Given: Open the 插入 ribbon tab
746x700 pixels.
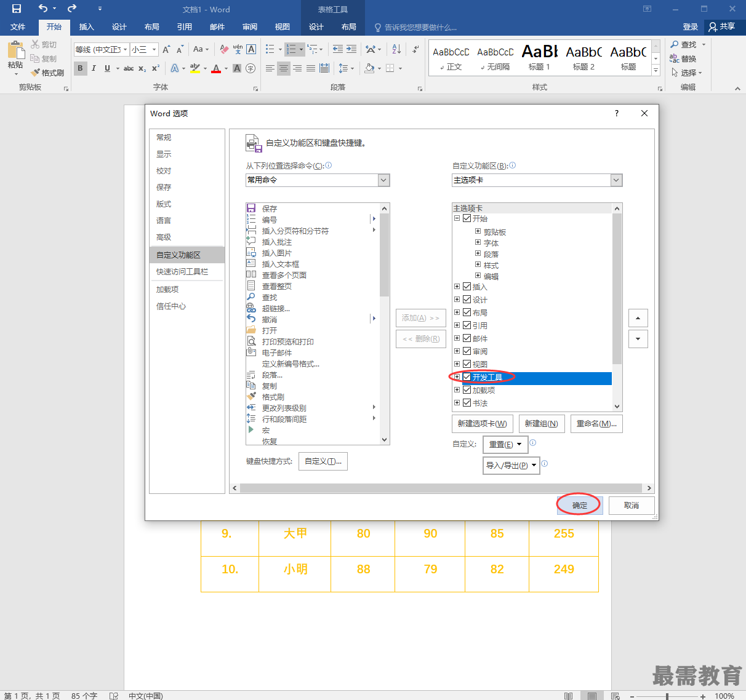Looking at the screenshot, I should tap(87, 27).
